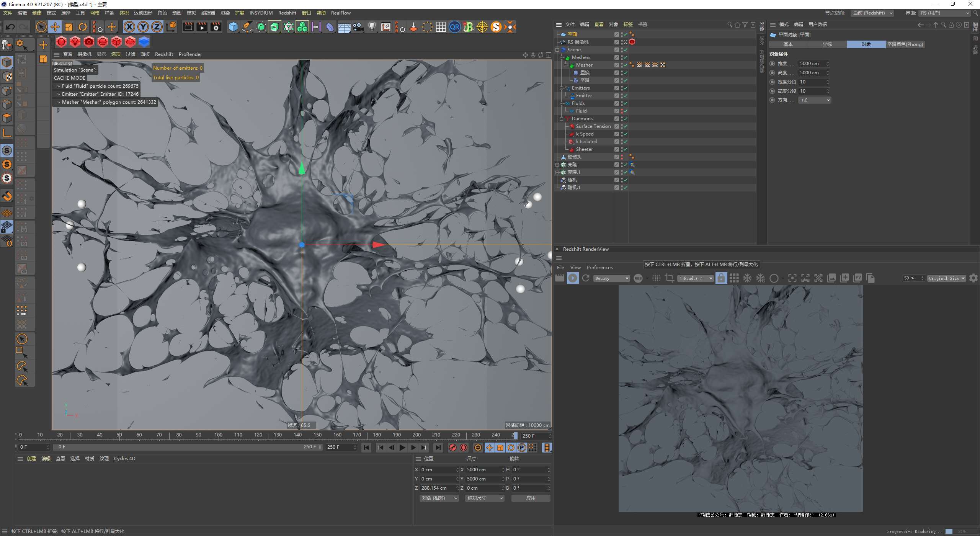Click the Undo arrow icon

coord(10,27)
